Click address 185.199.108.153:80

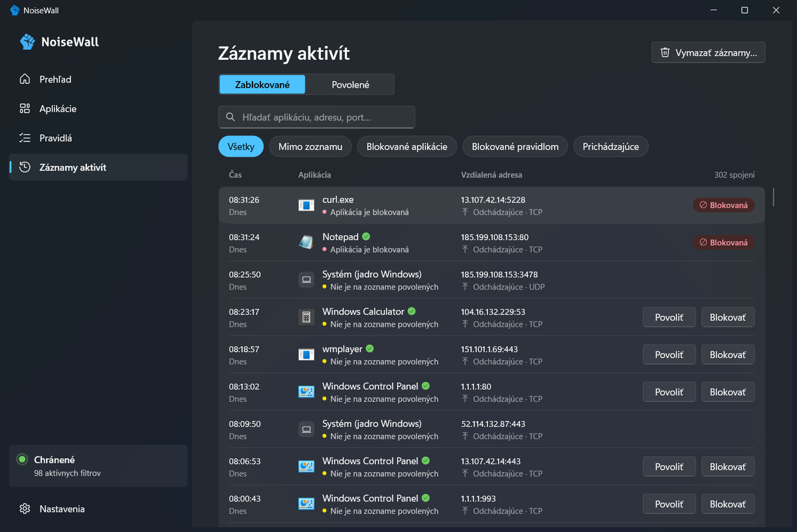495,236
